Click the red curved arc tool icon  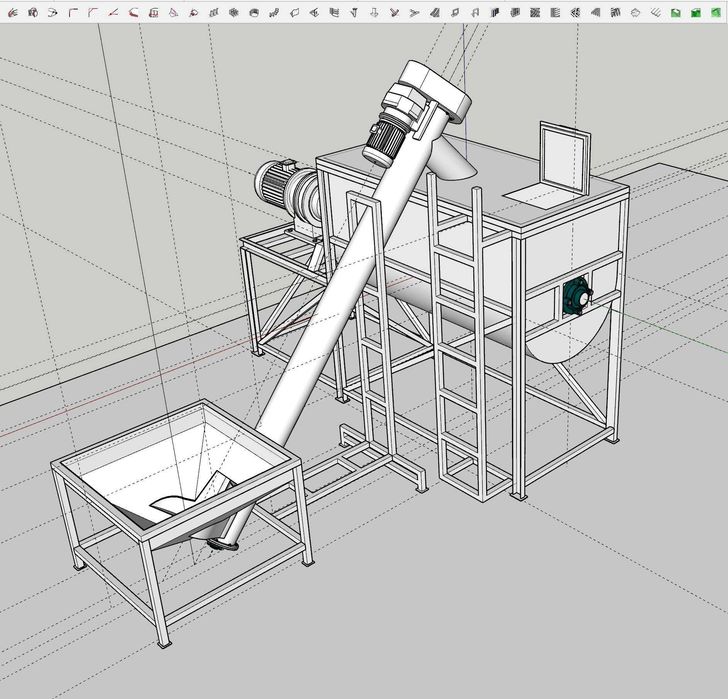(x=133, y=13)
